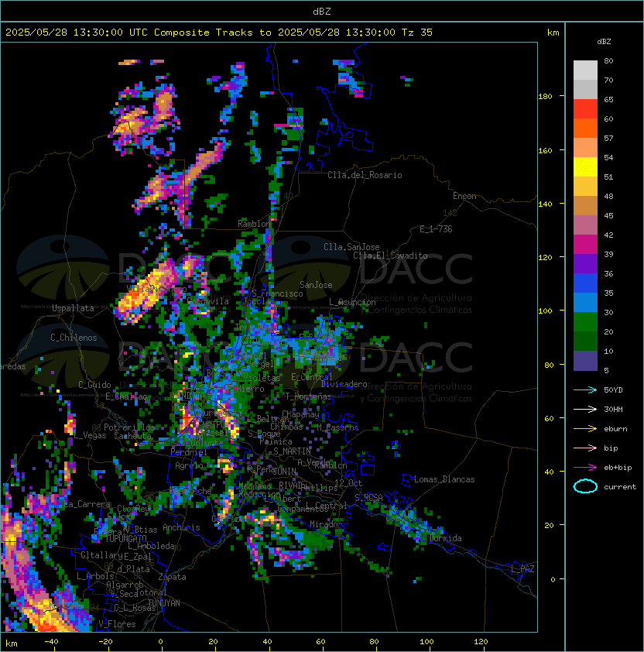Click the 48 dBZ tan color swatch

coord(585,206)
